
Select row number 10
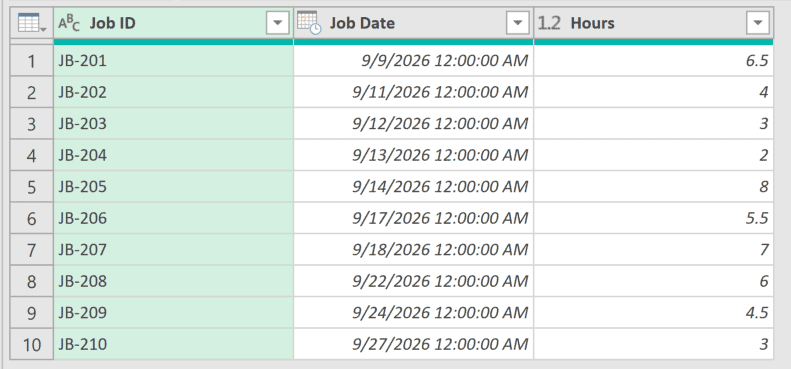point(32,344)
